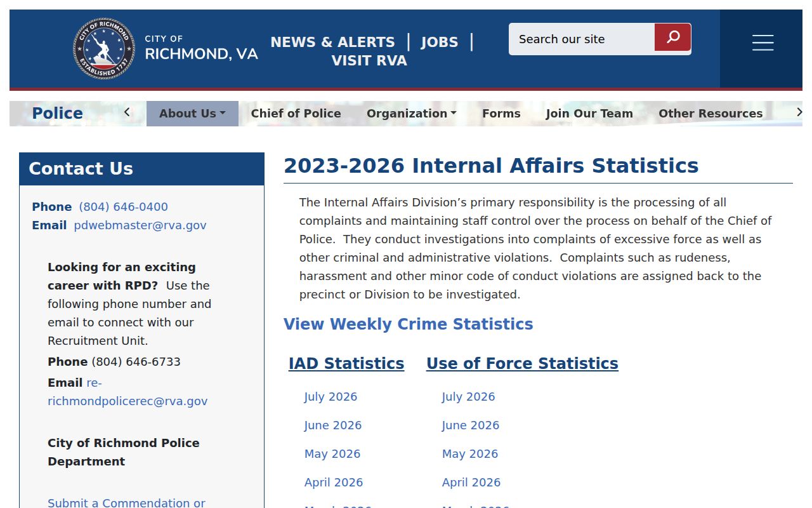
Task: Expand the Organization dropdown menu
Action: click(x=411, y=114)
